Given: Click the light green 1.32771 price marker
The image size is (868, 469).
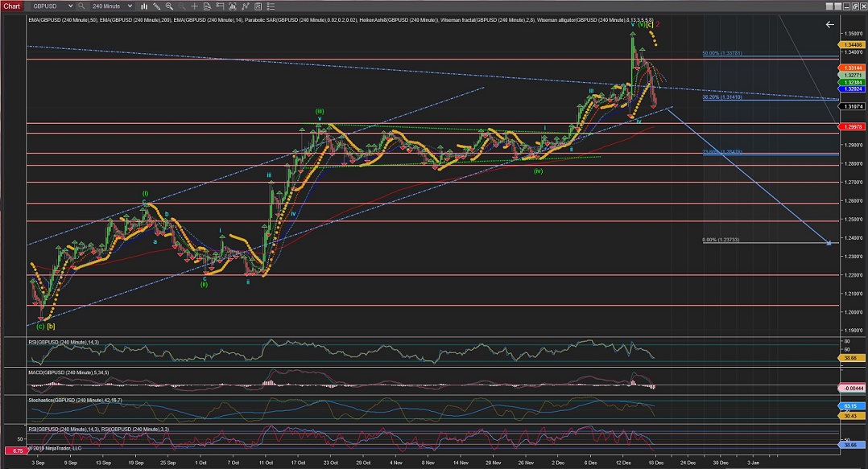Looking at the screenshot, I should (x=853, y=76).
